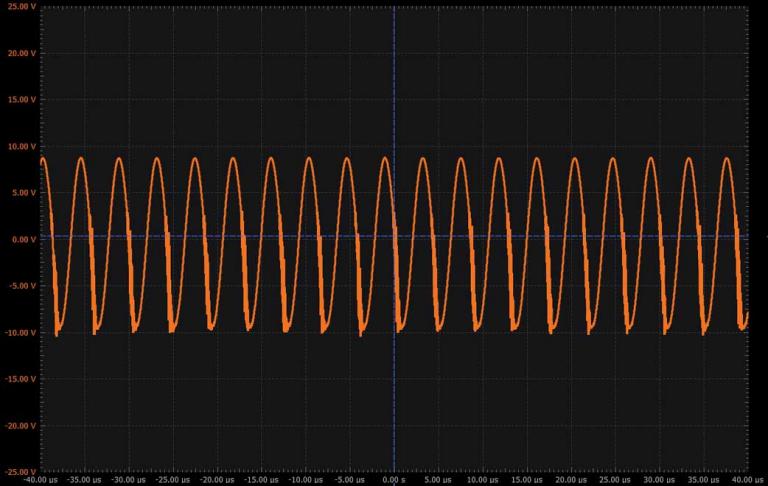The image size is (768, 486).
Task: Click the -10.00 V vertical axis label
Action: tap(19, 332)
